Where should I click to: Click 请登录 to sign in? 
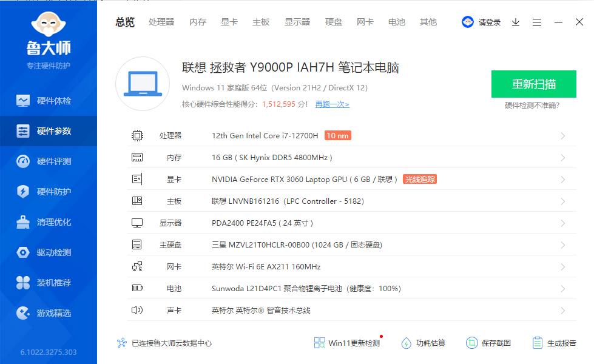[x=490, y=22]
